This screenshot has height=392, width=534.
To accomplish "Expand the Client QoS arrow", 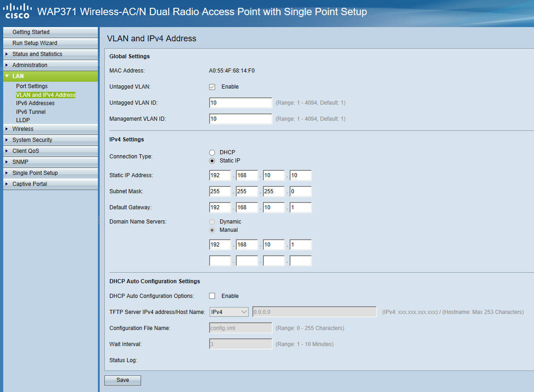I will 6,151.
